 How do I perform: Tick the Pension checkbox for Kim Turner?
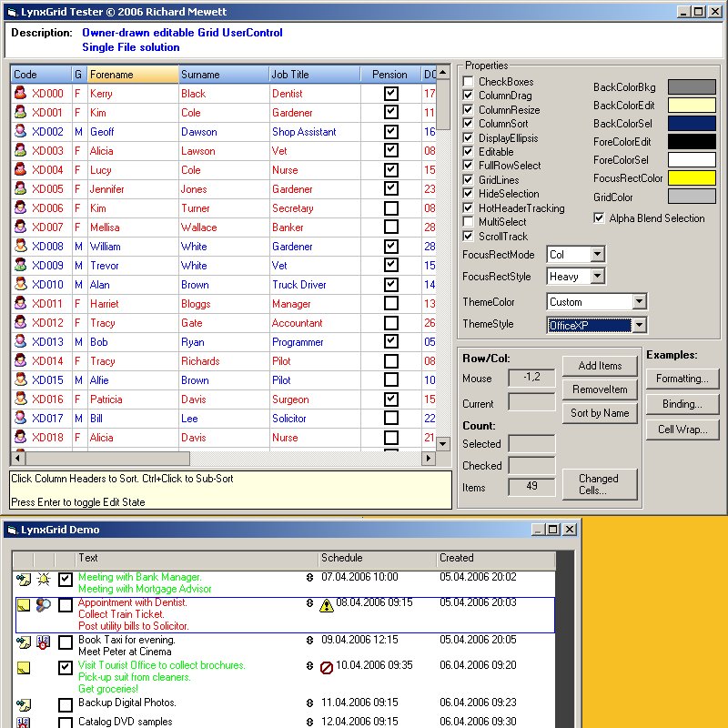coord(391,208)
